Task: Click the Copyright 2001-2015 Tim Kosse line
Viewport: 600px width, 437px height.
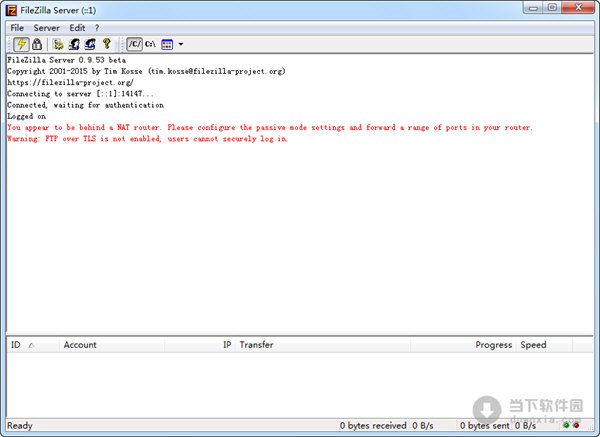Action: click(146, 71)
